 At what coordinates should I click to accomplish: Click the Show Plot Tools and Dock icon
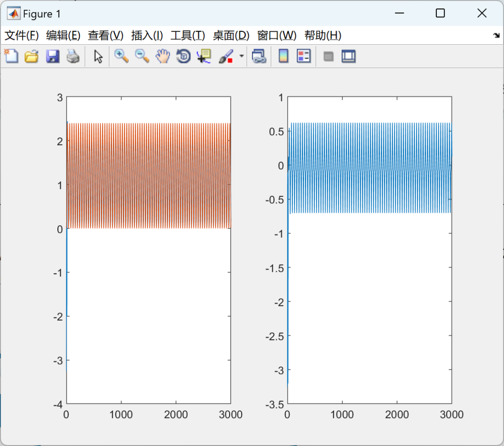(x=349, y=56)
